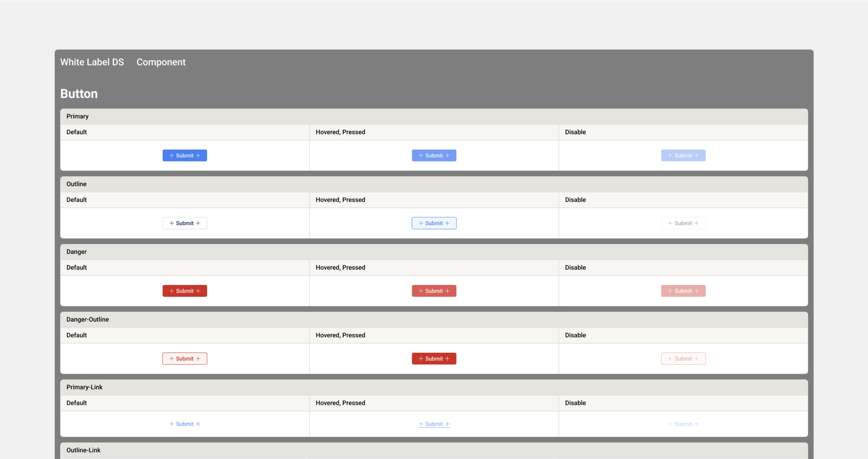The height and width of the screenshot is (459, 868).
Task: Click right plus icon in Danger Disable button
Action: point(697,291)
